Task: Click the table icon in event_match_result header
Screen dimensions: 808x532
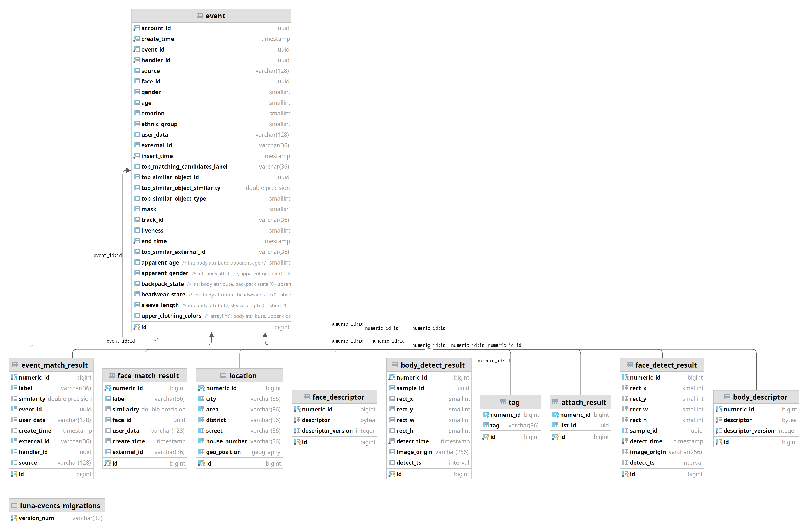Action: (x=15, y=365)
